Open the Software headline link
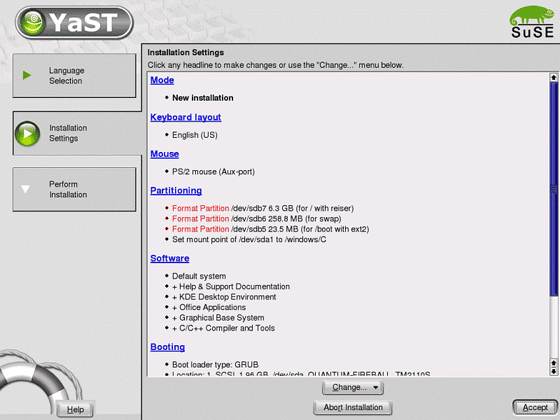The width and height of the screenshot is (560, 420). [170, 258]
